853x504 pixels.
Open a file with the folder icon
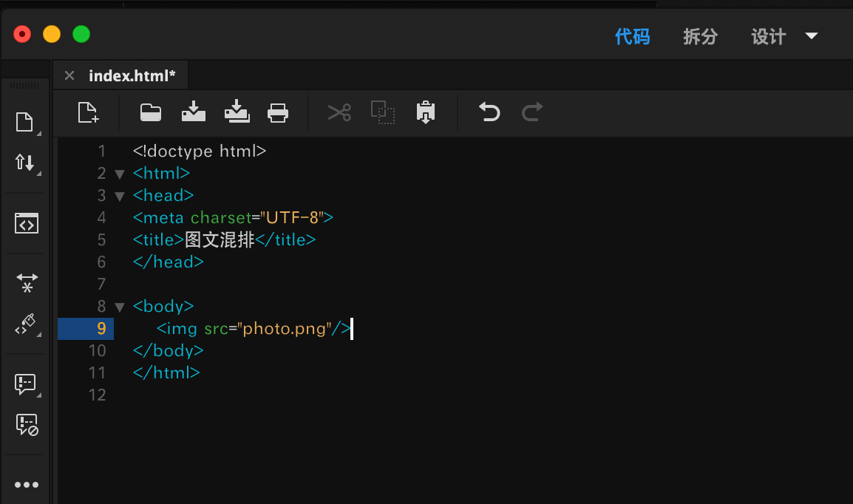coord(151,112)
